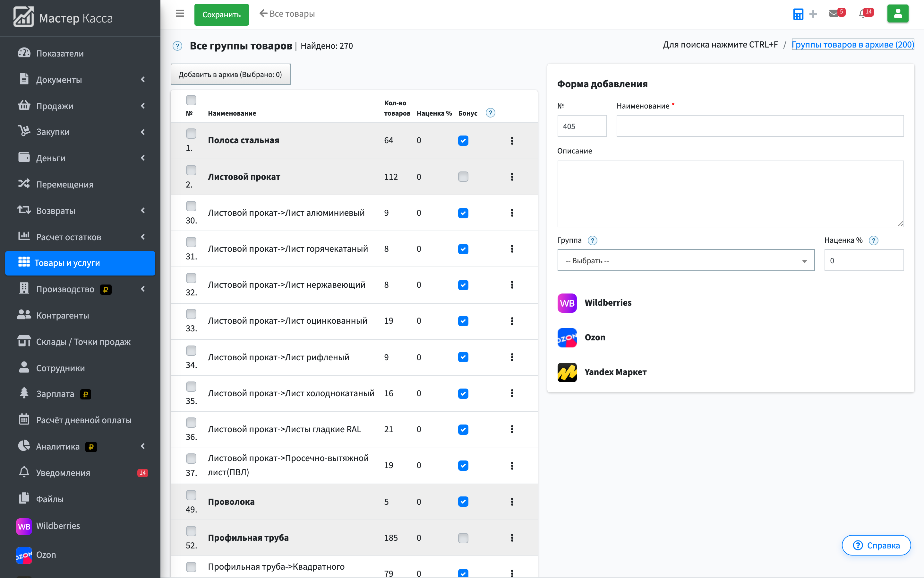Enable the bonus checkbox for Листовой прокат
The width and height of the screenshot is (924, 578).
[463, 177]
